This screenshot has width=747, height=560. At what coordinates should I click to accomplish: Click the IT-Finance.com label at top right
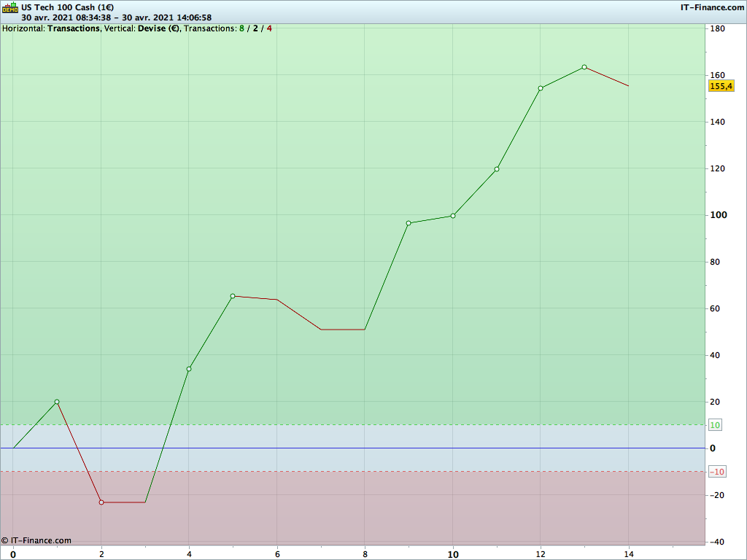click(x=712, y=7)
